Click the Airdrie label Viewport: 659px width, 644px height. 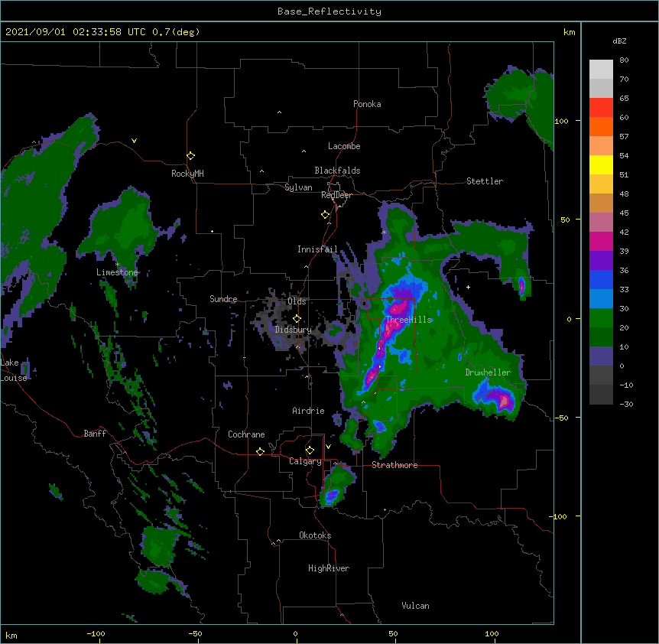point(308,411)
